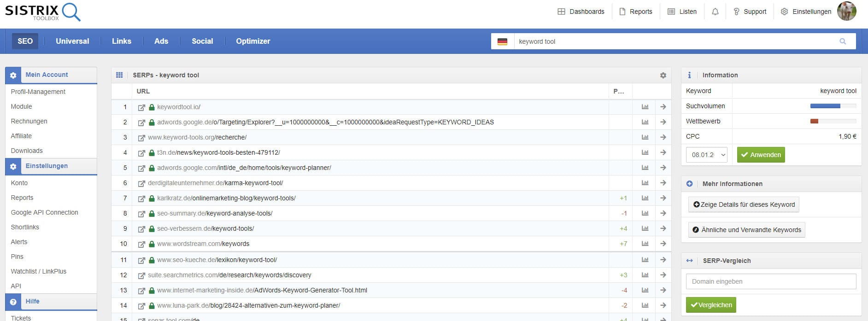Open Listen in the top bar
This screenshot has width=868, height=321.
click(682, 12)
